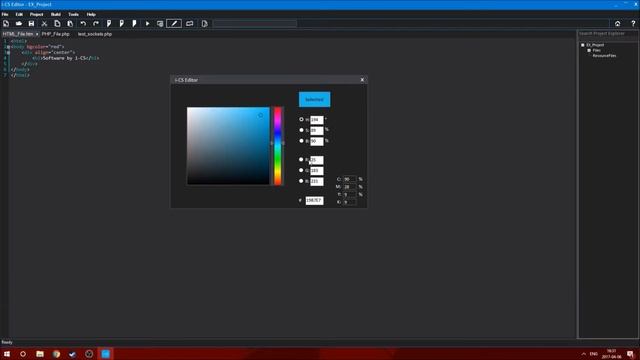Click the S saturation value field
The width and height of the screenshot is (640, 360).
pos(317,130)
